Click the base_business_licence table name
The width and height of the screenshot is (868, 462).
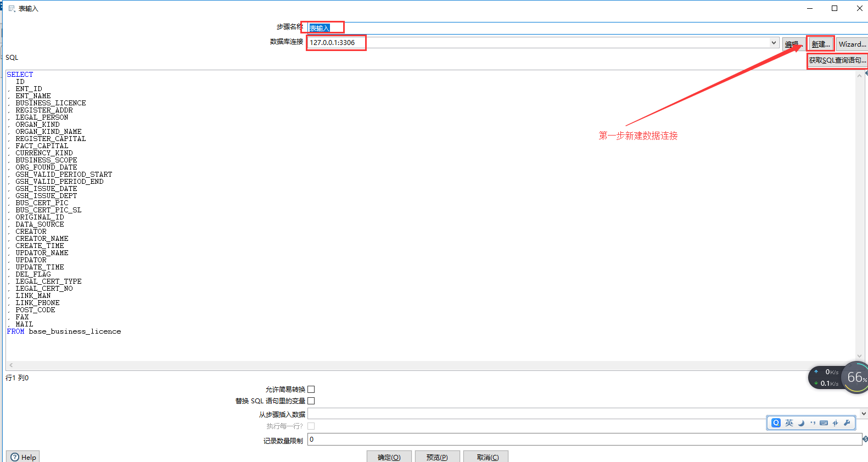pos(75,331)
